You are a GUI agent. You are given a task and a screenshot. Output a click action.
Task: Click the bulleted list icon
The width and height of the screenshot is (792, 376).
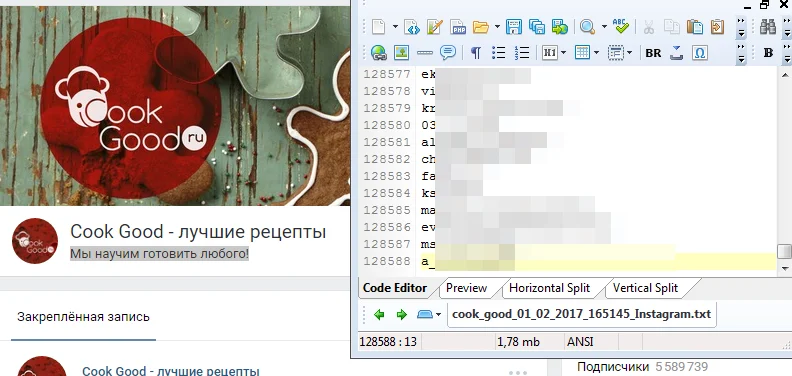(499, 53)
